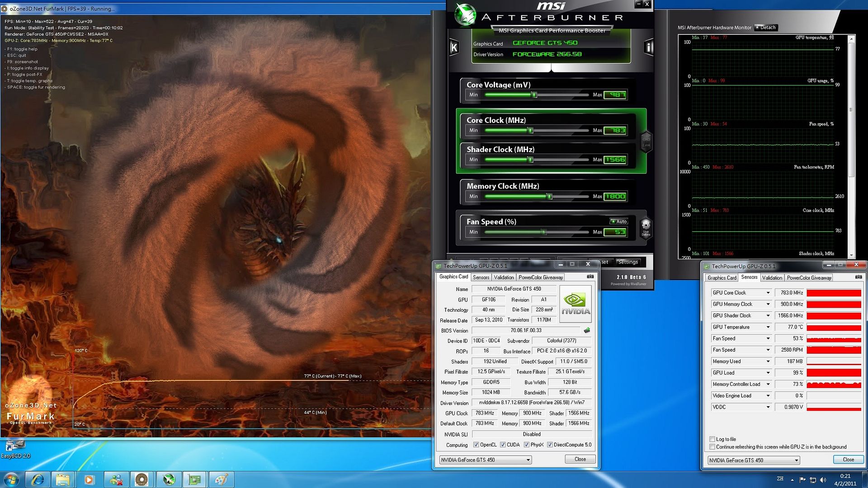Click the Memory Clock value field 1800
The image size is (868, 488).
coord(615,197)
